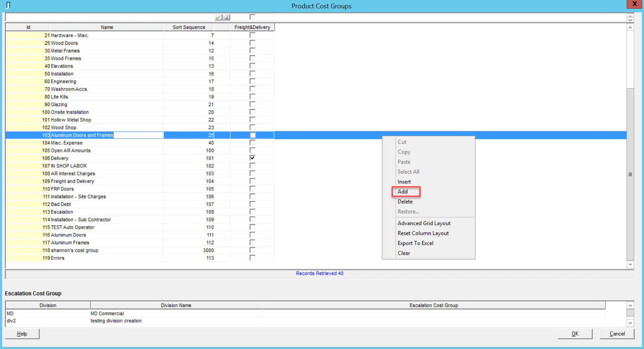Check Freight&Delivery for Aluminum Doors and Frames

(x=252, y=135)
